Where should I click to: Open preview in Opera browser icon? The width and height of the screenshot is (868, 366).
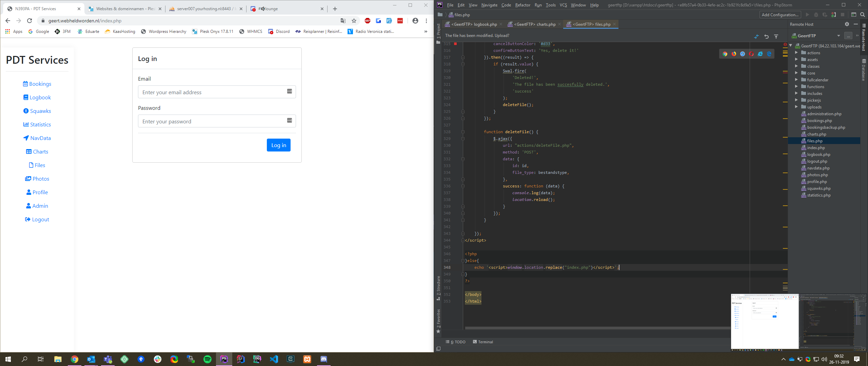751,54
